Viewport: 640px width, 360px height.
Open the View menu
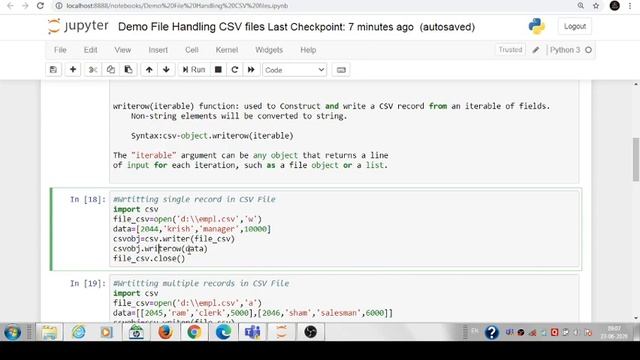122,50
